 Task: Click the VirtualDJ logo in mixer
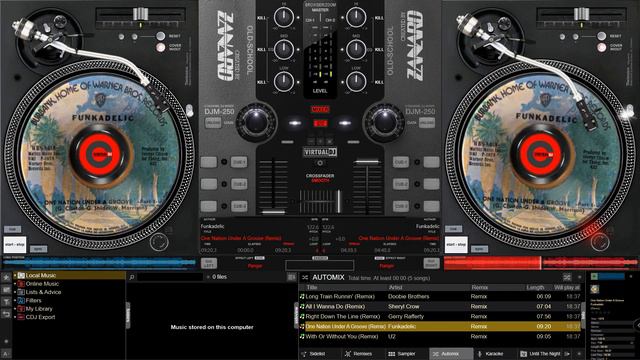(x=320, y=152)
